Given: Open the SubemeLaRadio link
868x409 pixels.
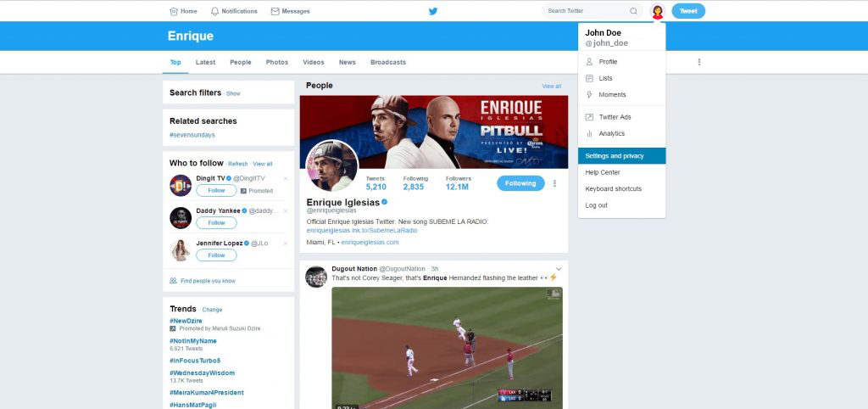Looking at the screenshot, I should (362, 230).
